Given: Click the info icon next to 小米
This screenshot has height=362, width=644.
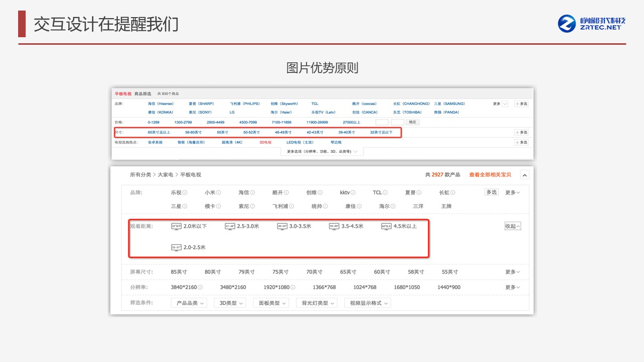Looking at the screenshot, I should tap(218, 193).
